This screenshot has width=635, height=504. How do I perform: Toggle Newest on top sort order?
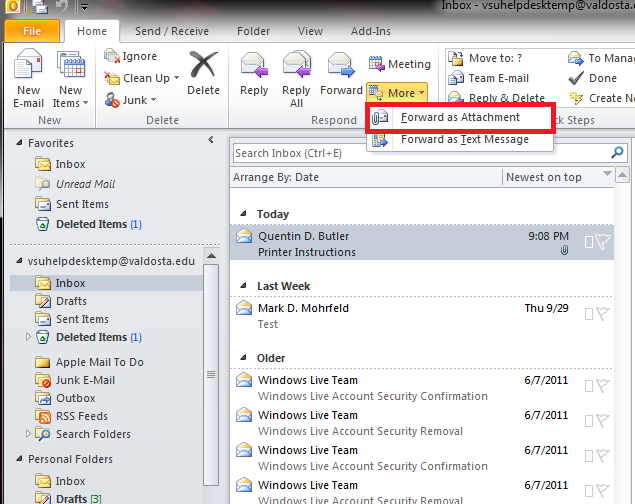(x=543, y=177)
